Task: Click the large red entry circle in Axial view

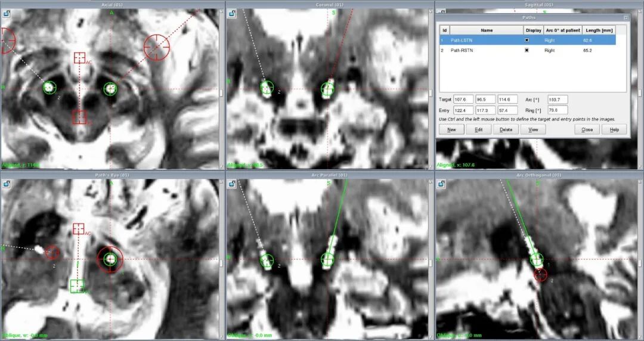Action: click(x=157, y=47)
